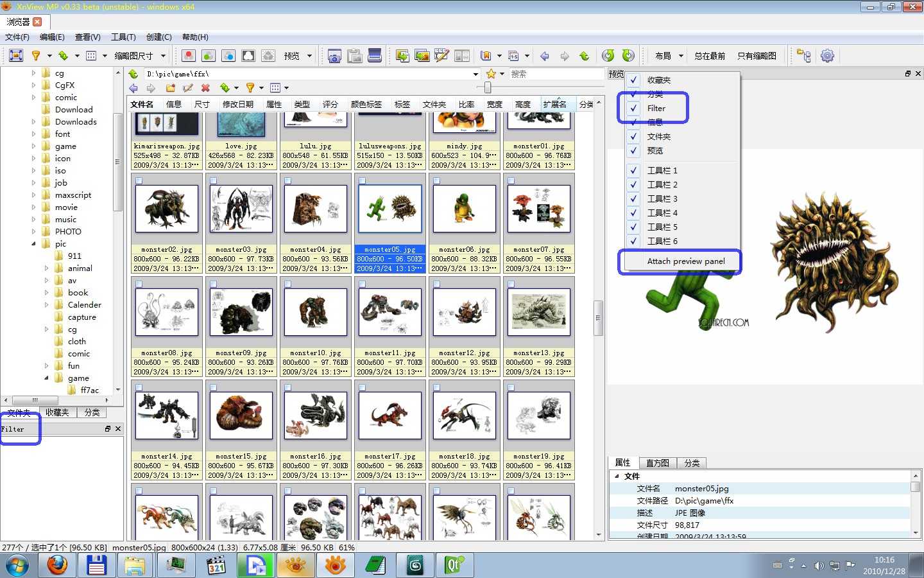Click the Windows Start orb
Screen dimensions: 924x578
click(x=18, y=565)
